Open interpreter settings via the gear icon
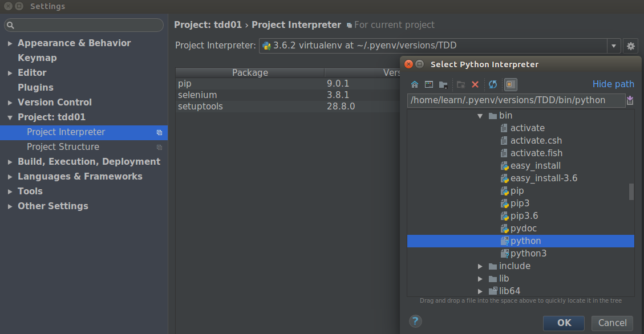Screen dimensions: 644x334 point(630,45)
